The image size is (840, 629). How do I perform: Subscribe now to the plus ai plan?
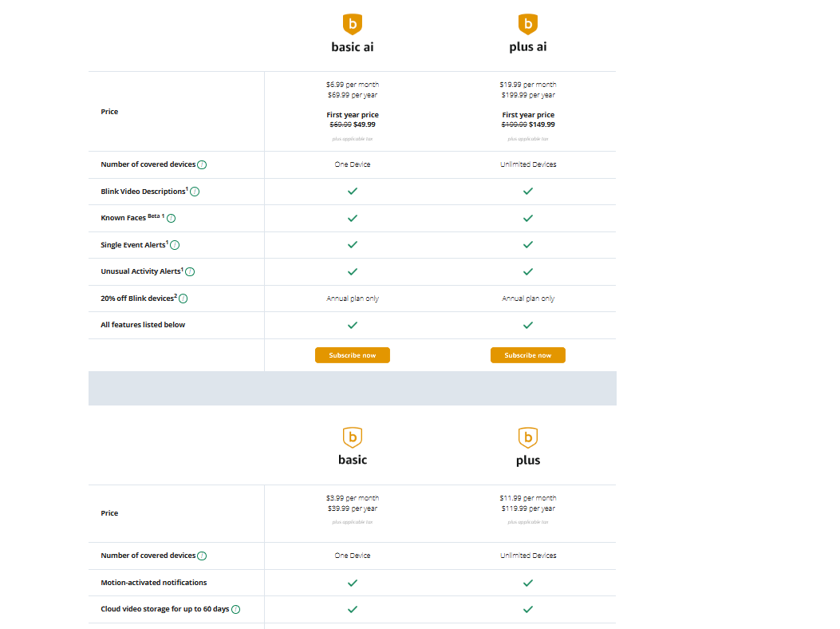pos(527,355)
